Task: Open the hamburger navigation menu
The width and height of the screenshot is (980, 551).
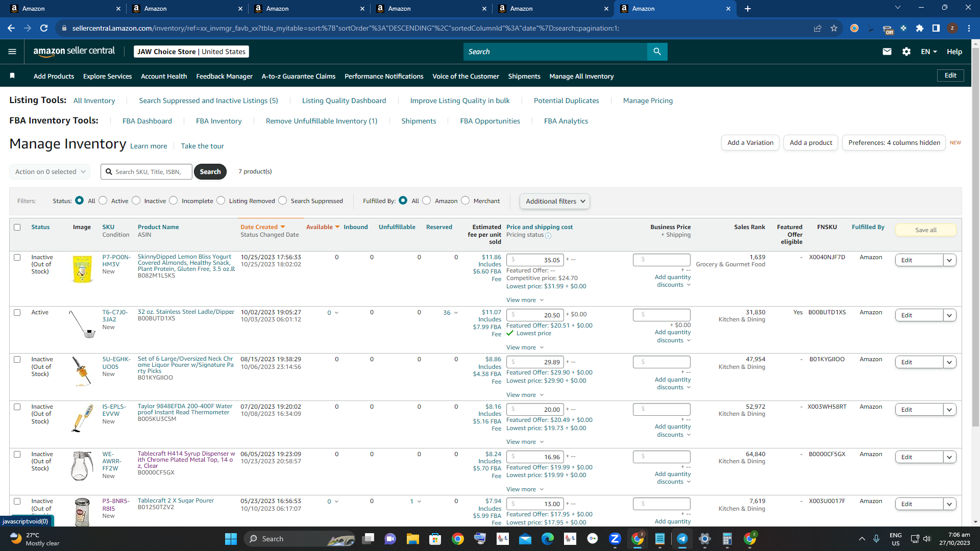Action: 12,52
